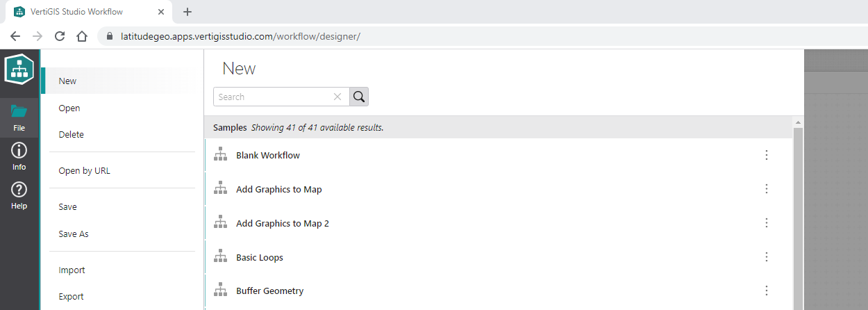Image resolution: width=868 pixels, height=310 pixels.
Task: Open the File panel in sidebar
Action: pos(19,117)
